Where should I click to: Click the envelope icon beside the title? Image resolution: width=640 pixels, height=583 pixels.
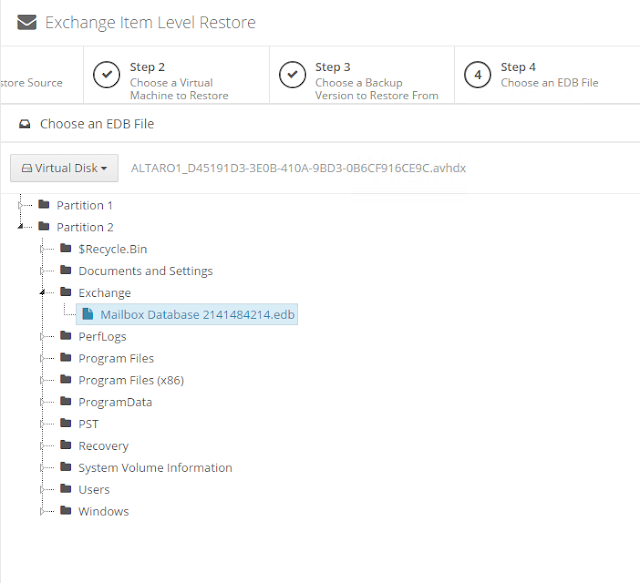(x=27, y=23)
